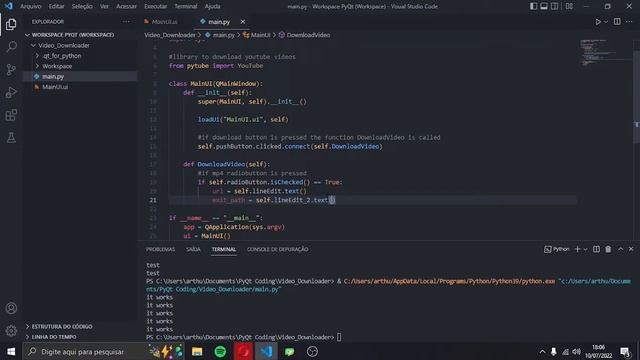Open Run and Debug view
640x360 pixels.
pos(11,92)
